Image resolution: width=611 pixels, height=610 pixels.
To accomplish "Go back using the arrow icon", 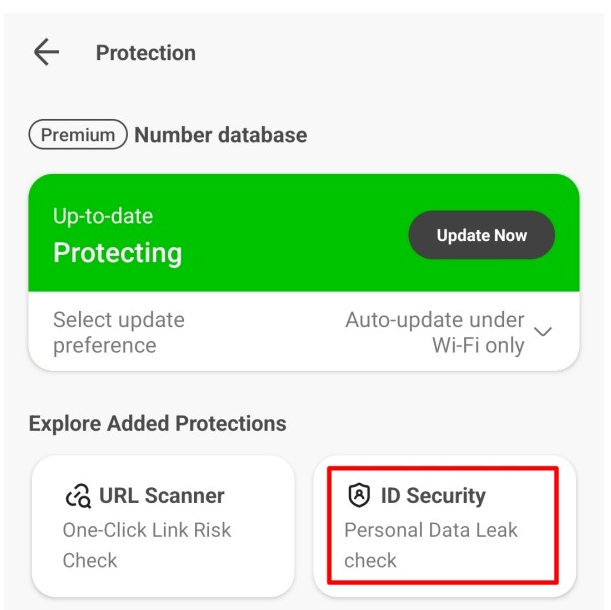I will pos(46,52).
